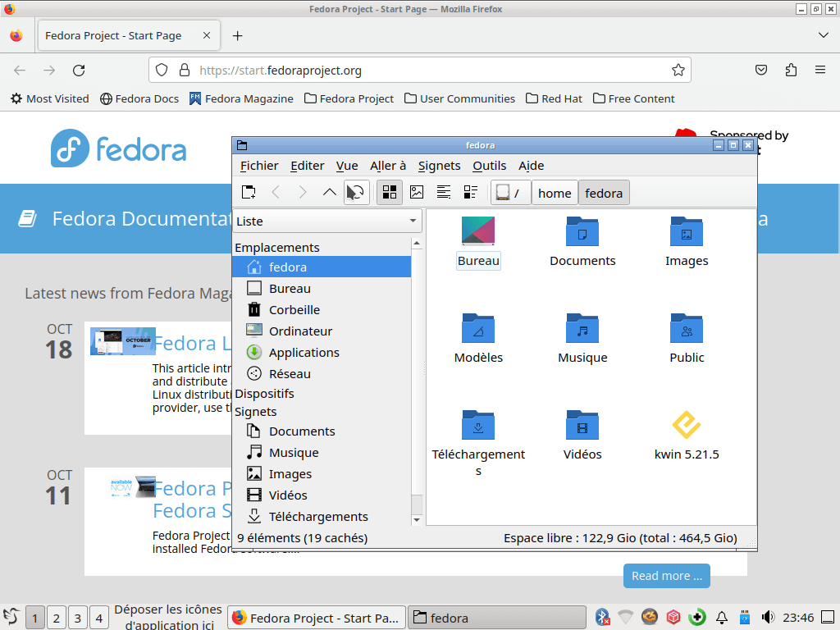Click the Read more button in Firefox
Image resolution: width=840 pixels, height=630 pixels.
666,576
